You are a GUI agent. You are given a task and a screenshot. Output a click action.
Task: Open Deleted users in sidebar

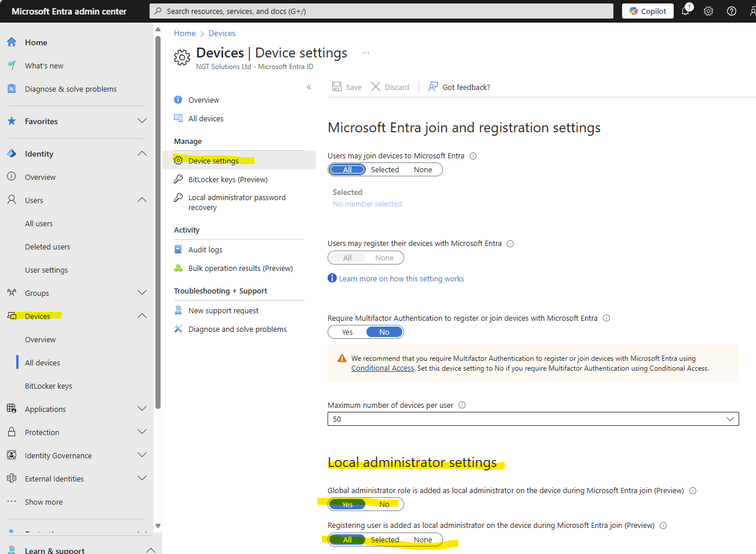(48, 247)
